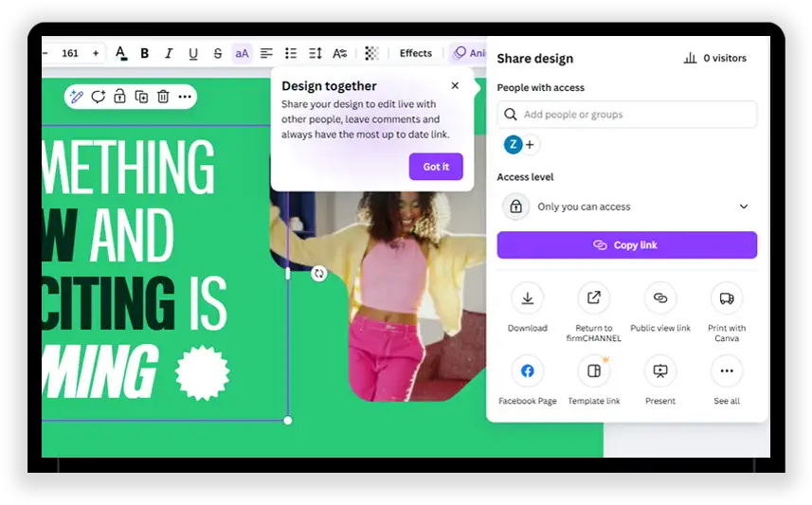Click the Copy link button
Viewport: 812px width, 505px height.
tap(627, 245)
